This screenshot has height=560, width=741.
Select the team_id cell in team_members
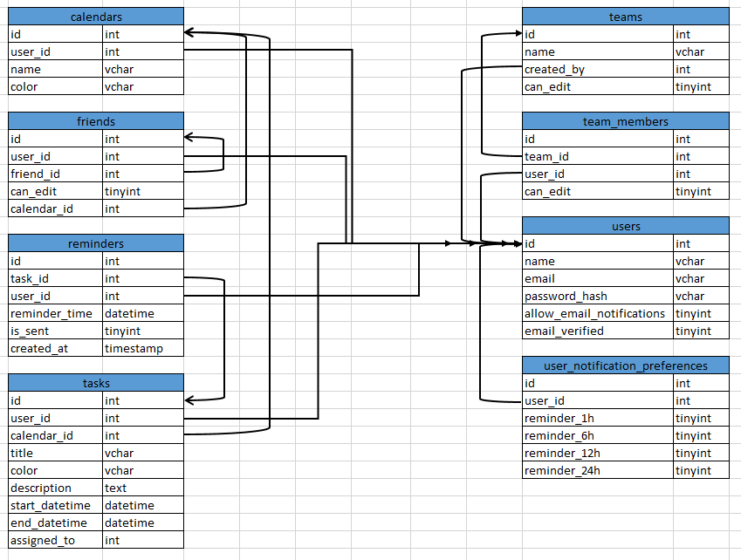(597, 156)
